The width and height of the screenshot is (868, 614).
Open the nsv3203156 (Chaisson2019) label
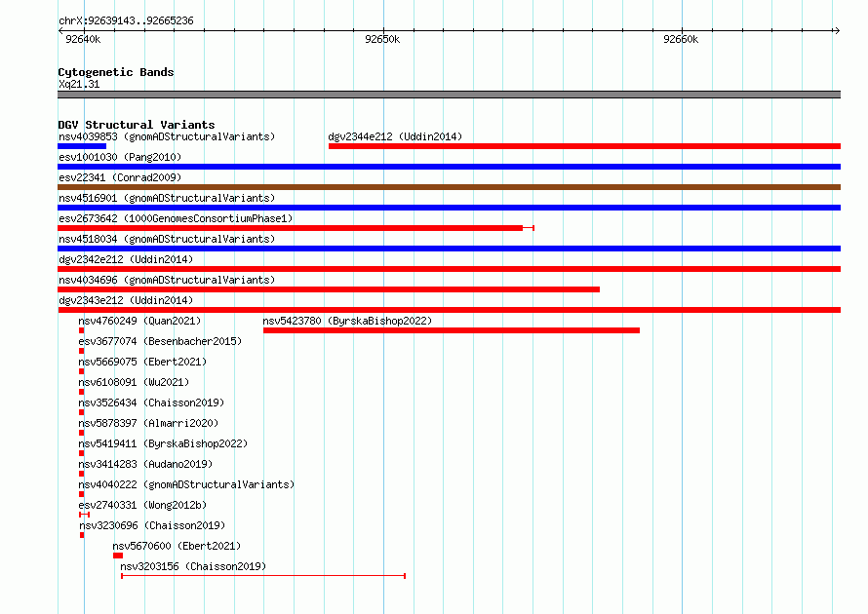tap(193, 566)
